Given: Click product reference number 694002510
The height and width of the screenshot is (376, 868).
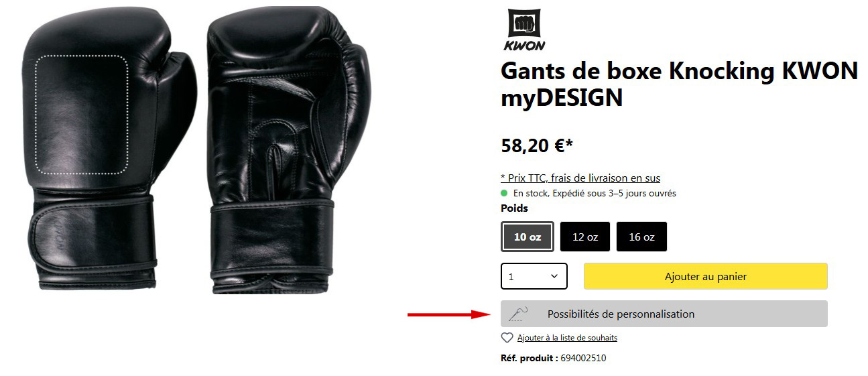Looking at the screenshot, I should tap(583, 358).
